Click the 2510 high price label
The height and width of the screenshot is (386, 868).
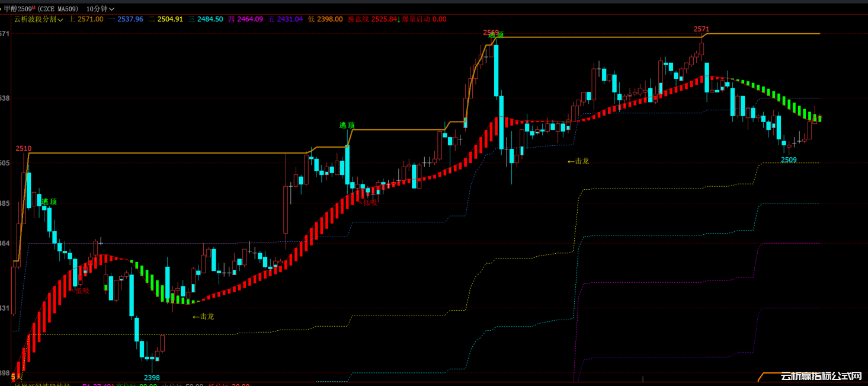tap(24, 148)
